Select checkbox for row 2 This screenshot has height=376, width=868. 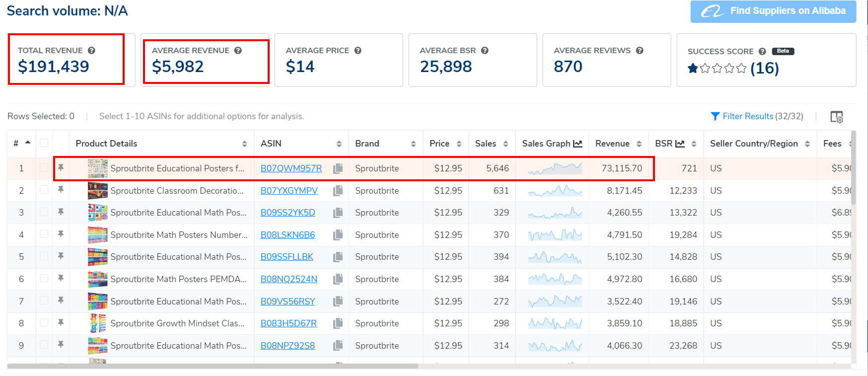[x=44, y=190]
